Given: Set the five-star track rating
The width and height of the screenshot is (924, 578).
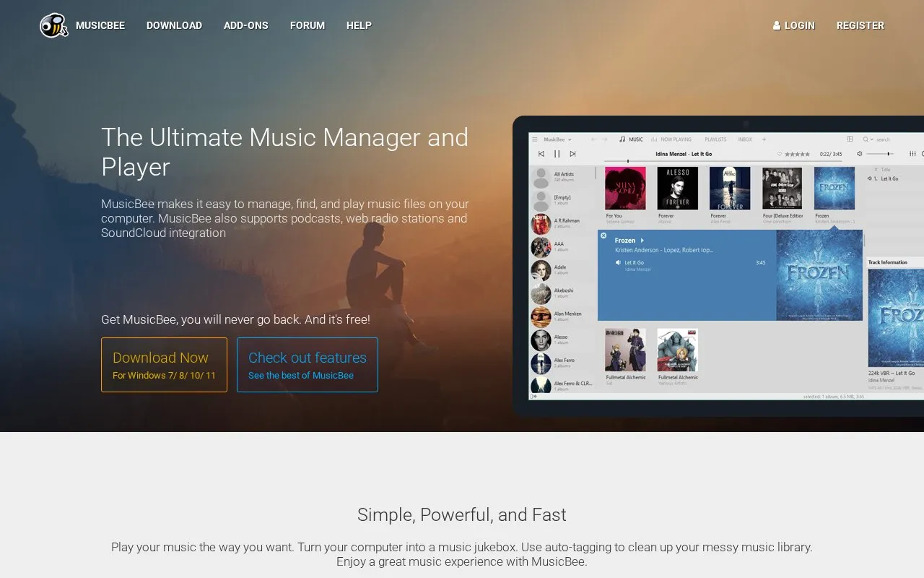Looking at the screenshot, I should (797, 154).
